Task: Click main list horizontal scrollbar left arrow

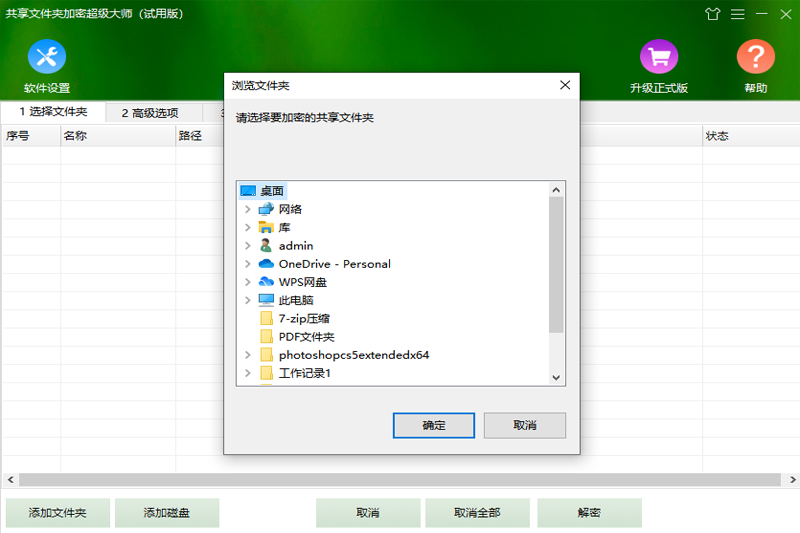Action: tap(10, 479)
